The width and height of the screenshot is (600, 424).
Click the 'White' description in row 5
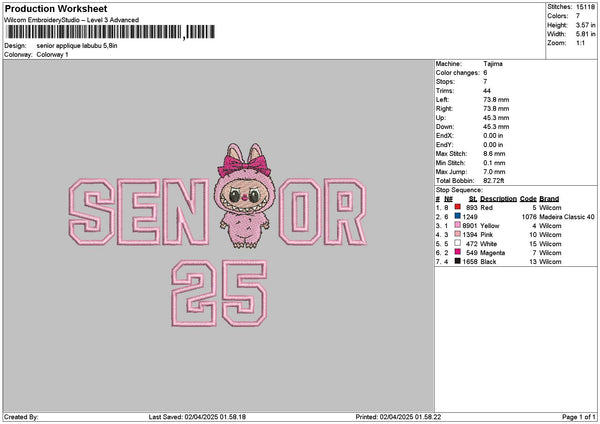pos(488,244)
